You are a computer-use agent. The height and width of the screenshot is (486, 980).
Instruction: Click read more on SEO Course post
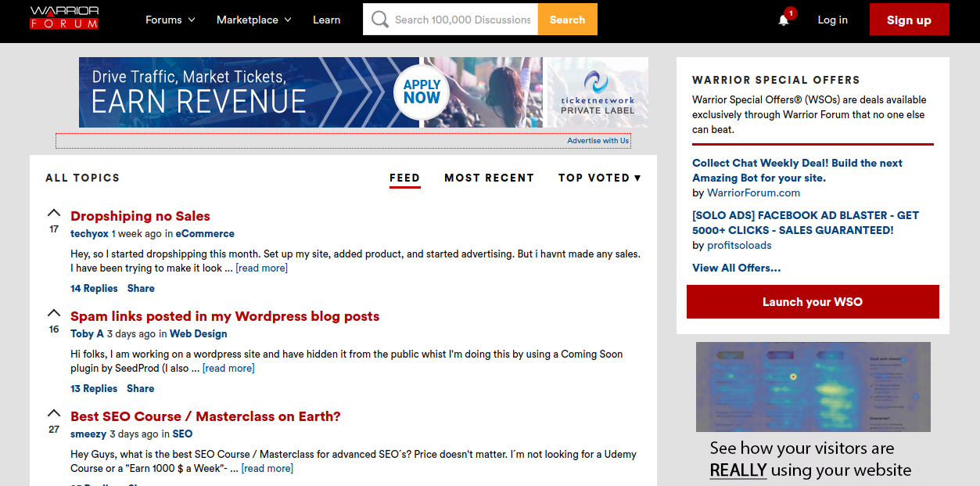click(267, 468)
